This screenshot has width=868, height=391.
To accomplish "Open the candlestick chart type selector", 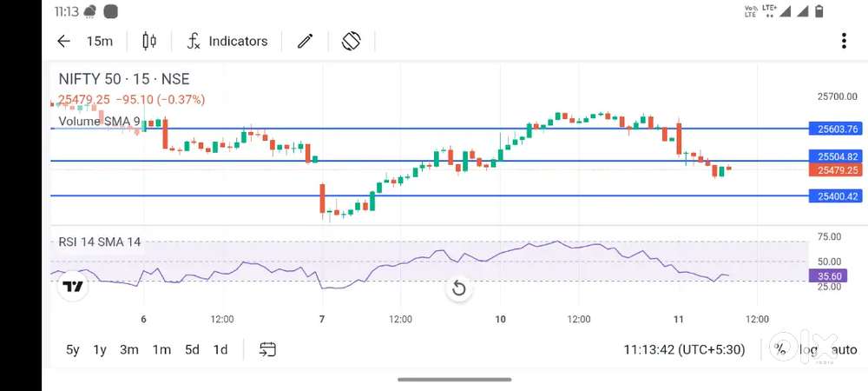I will 148,41.
